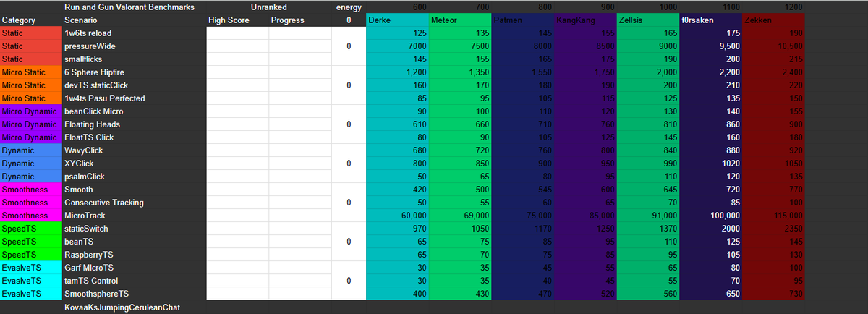Click the 'Micro Static' category beside devTS staticClick
The height and width of the screenshot is (314, 868).
[31, 85]
